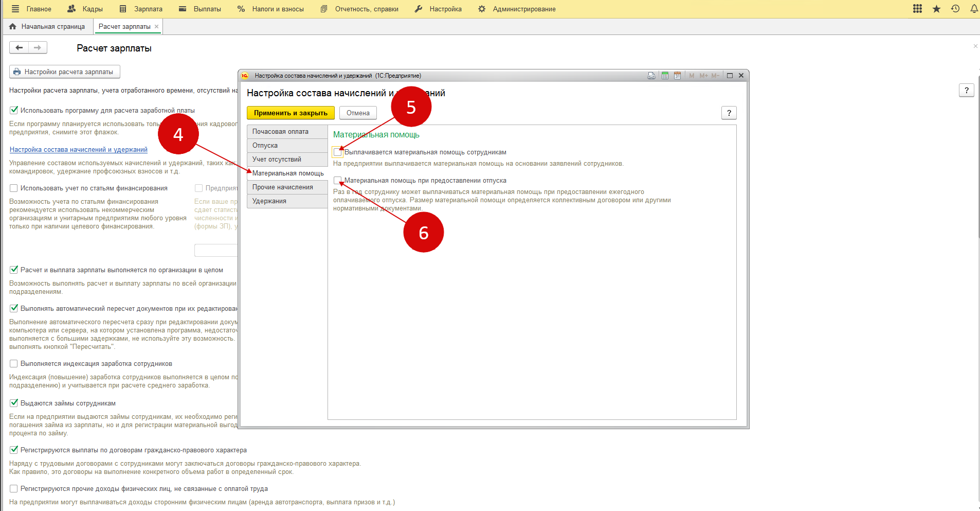Open the Отчетность, справки section
This screenshot has height=511, width=980.
pos(359,9)
